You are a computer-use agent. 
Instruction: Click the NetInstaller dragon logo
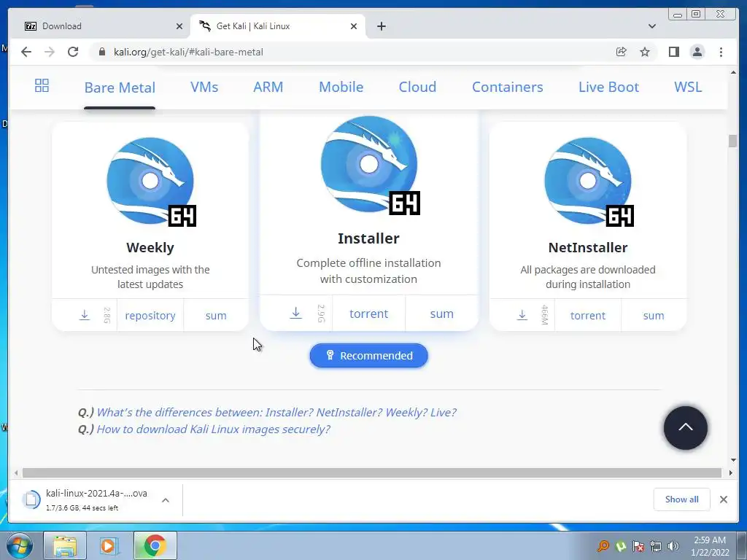[589, 182]
